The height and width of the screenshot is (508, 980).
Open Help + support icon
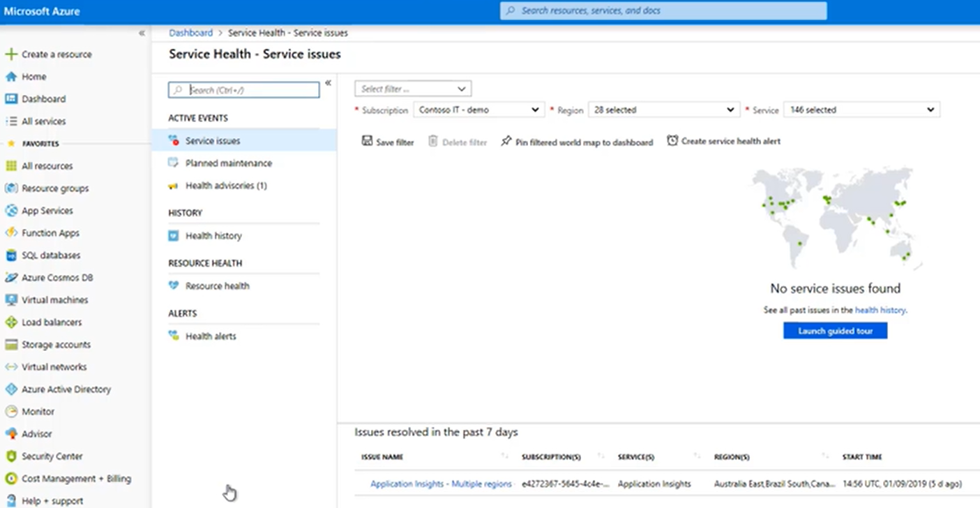10,501
